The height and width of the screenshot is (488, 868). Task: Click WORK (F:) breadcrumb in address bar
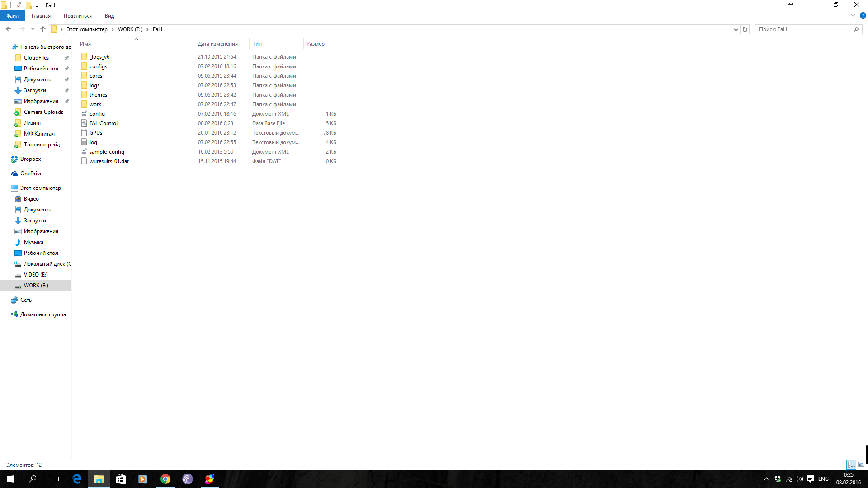pyautogui.click(x=130, y=29)
